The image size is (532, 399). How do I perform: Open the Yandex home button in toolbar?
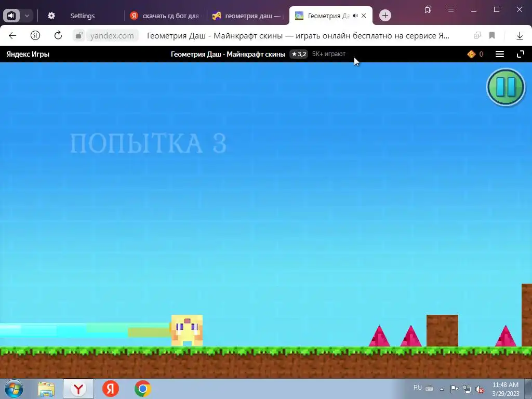35,35
